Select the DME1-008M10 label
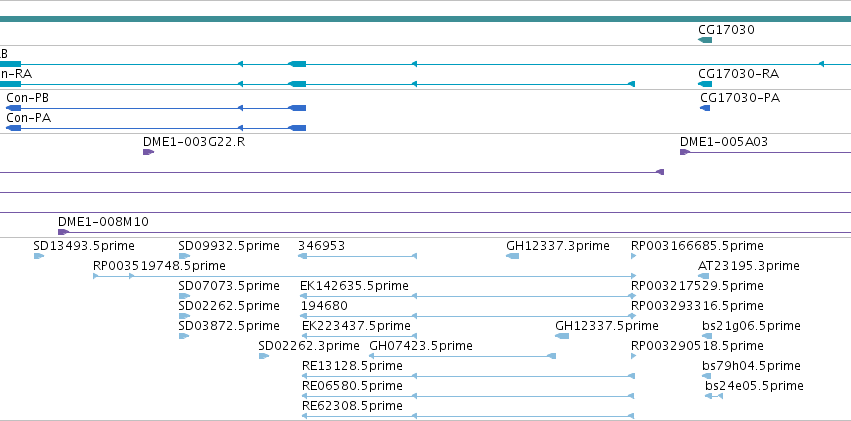Screen dimensions: 851x421 click(x=103, y=222)
